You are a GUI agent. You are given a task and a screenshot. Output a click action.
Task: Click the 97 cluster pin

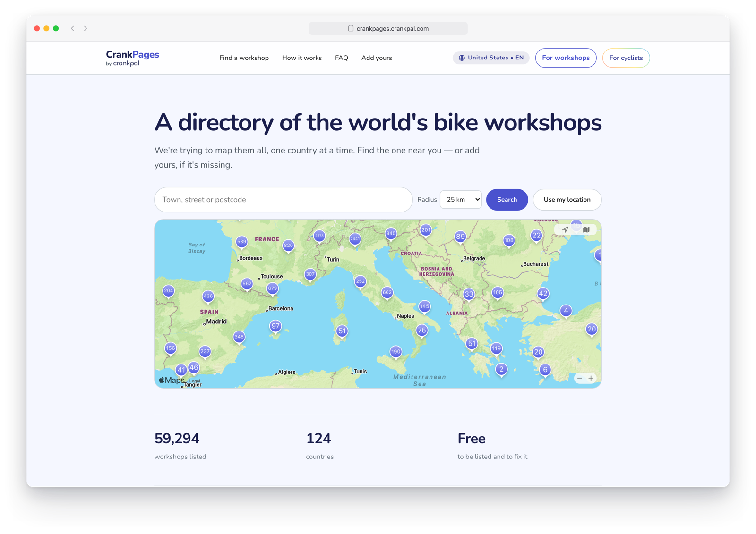(275, 326)
